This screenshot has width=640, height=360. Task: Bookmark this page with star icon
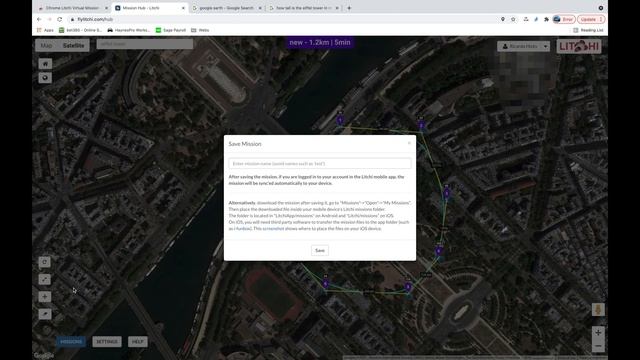[513, 19]
